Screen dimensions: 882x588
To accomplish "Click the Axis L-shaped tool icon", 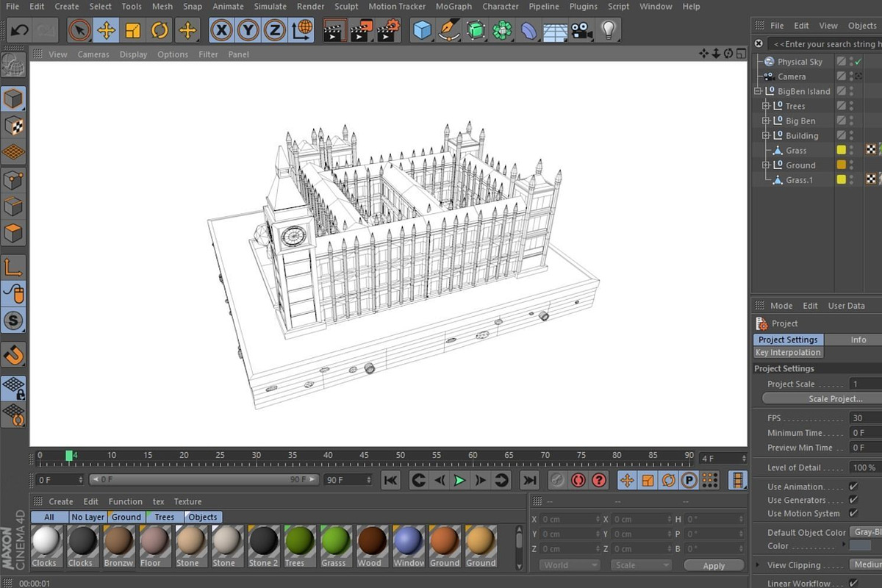I will (x=14, y=268).
